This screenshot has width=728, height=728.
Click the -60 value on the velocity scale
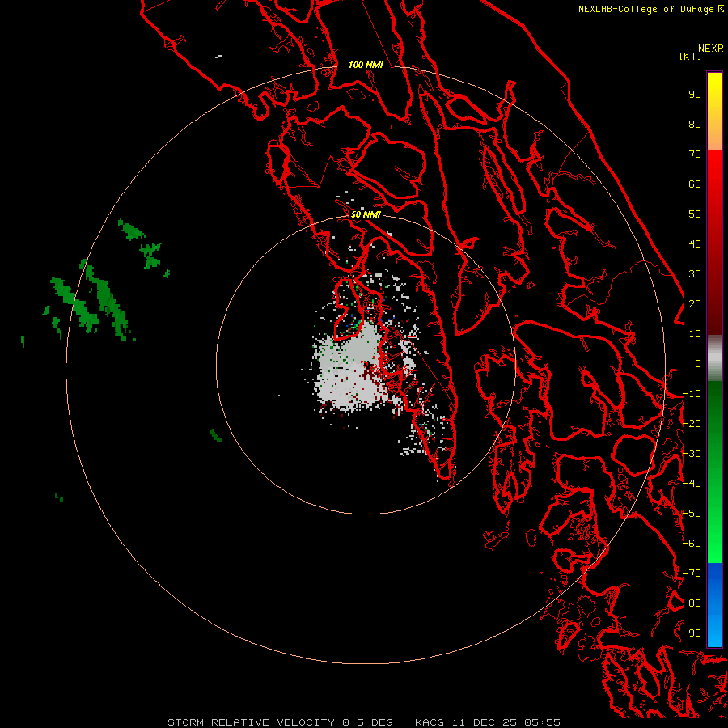692,544
